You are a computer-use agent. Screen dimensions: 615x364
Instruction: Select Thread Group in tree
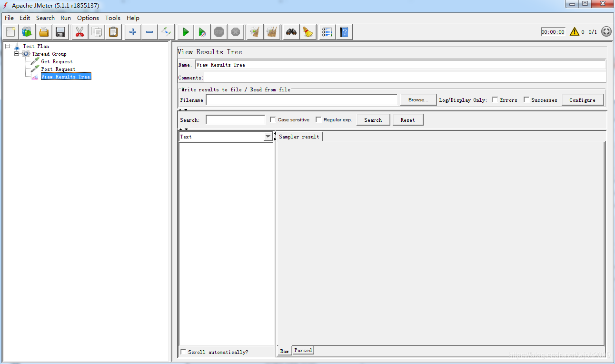click(49, 54)
